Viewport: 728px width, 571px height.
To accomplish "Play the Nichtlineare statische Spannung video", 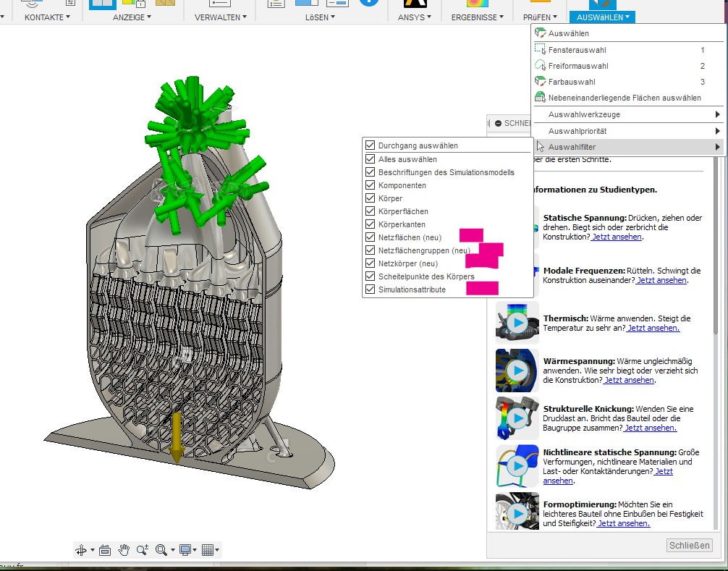I will tap(517, 465).
